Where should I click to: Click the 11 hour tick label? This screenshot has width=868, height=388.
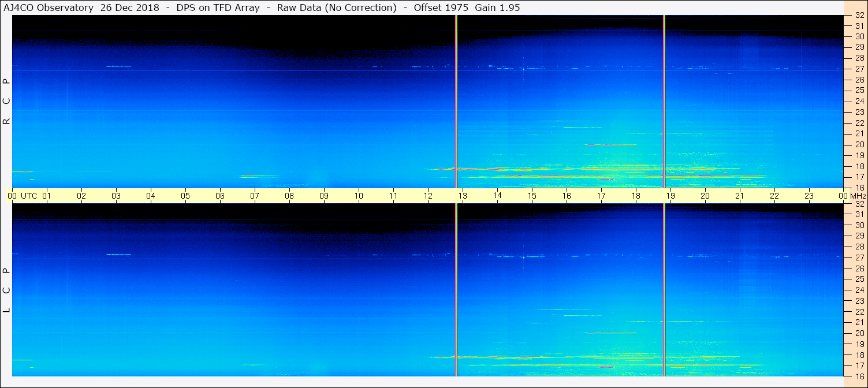point(393,196)
